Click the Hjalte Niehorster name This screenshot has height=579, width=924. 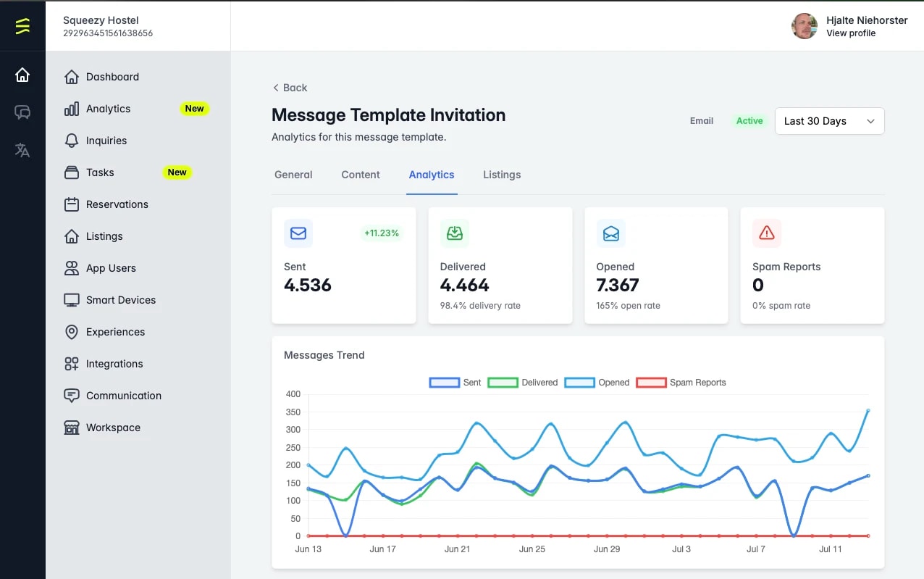(x=867, y=20)
